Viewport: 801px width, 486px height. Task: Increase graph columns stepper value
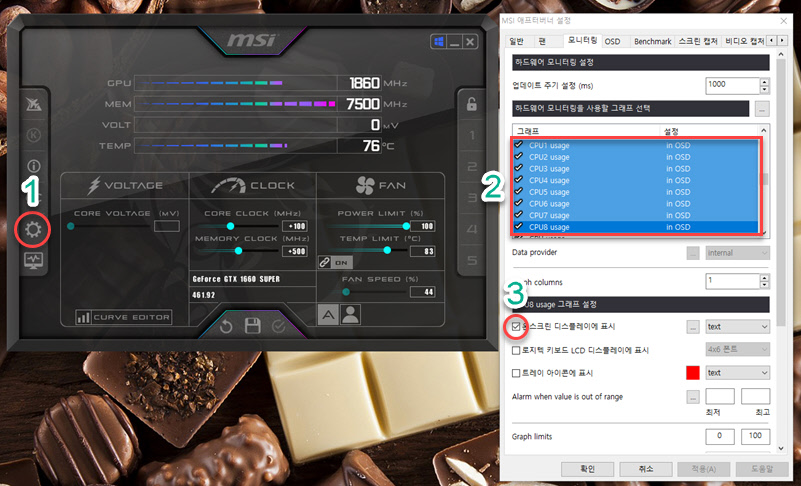[x=764, y=278]
